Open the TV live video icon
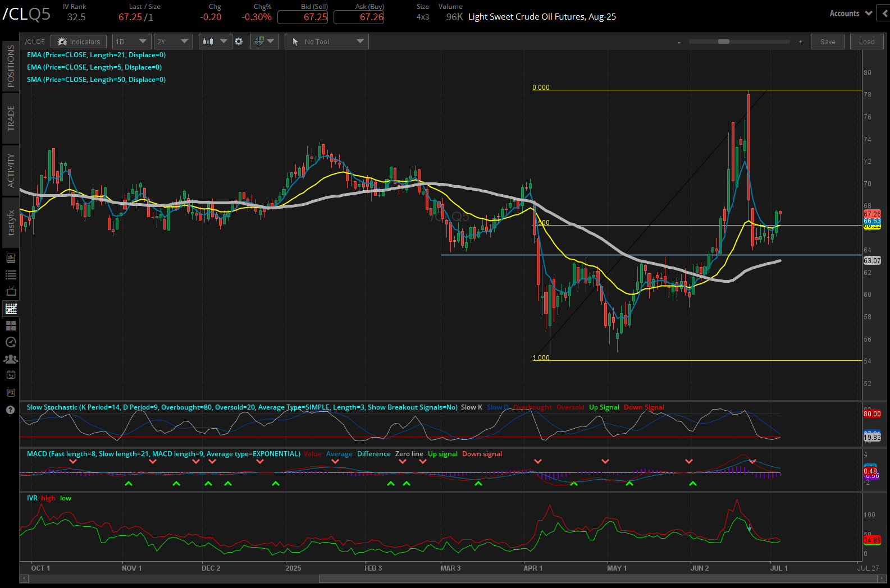This screenshot has width=890, height=588. 11,291
